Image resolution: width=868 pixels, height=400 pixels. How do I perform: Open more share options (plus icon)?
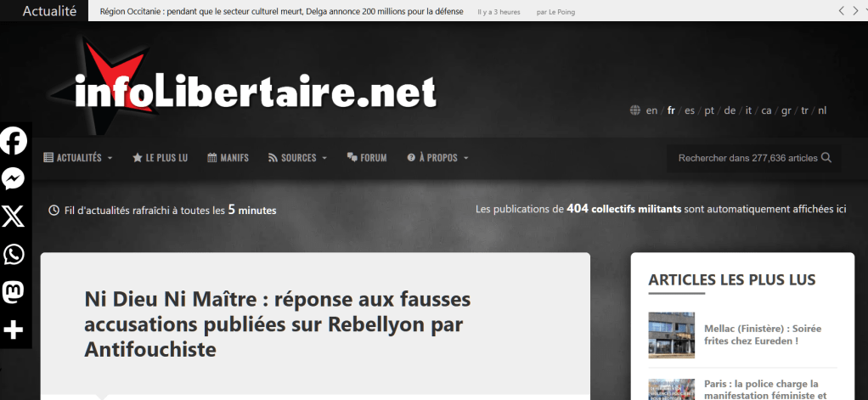pyautogui.click(x=14, y=330)
